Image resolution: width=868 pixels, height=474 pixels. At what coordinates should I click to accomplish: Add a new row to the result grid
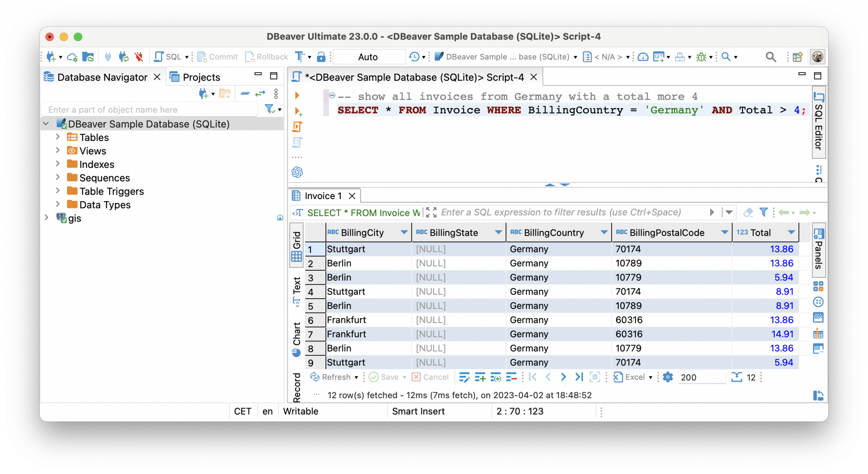tap(481, 377)
